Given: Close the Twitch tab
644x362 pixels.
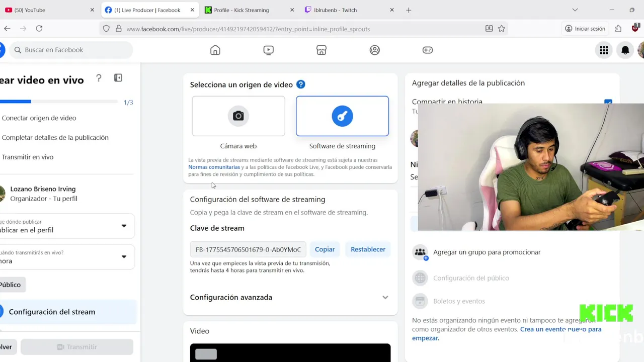Looking at the screenshot, I should [x=392, y=10].
